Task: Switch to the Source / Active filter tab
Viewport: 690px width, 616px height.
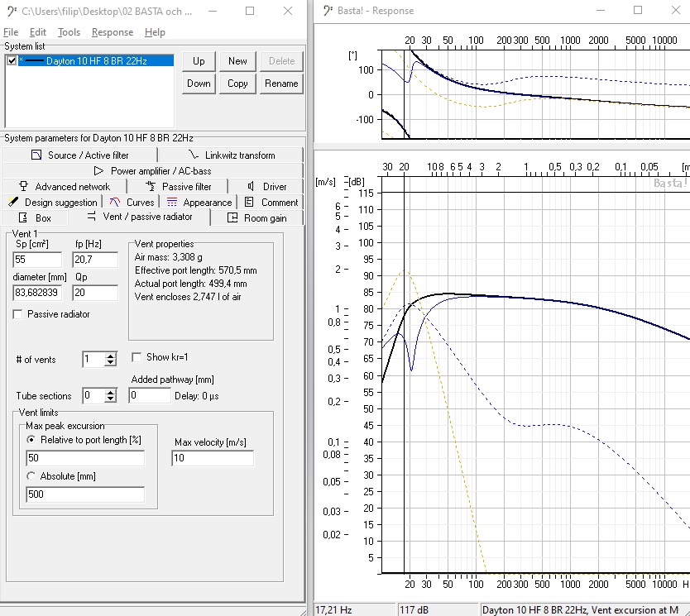Action: (79, 155)
